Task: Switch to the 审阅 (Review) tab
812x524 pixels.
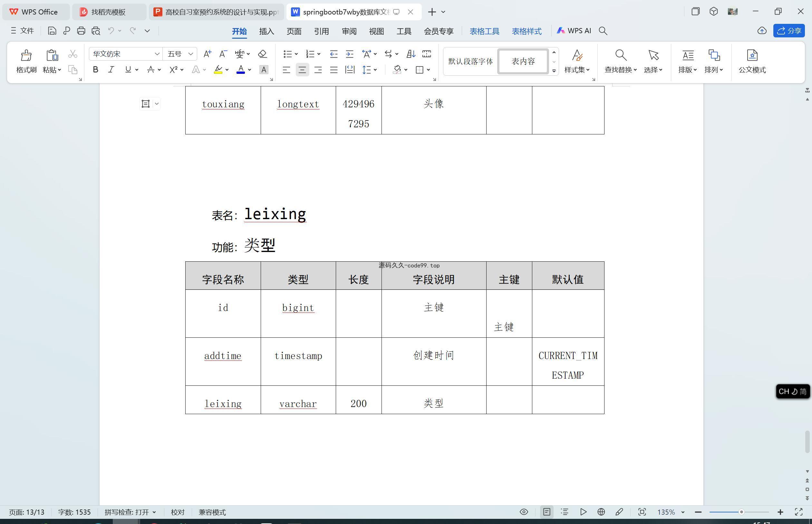Action: [349, 31]
